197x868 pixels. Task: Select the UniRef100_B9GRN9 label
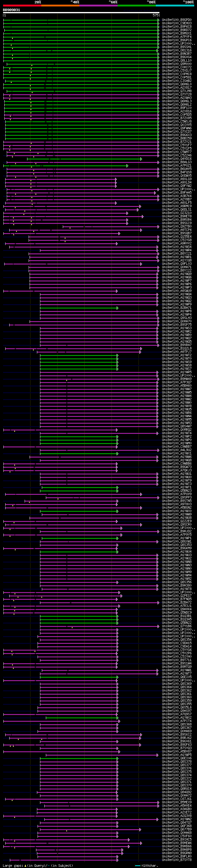(x=177, y=853)
